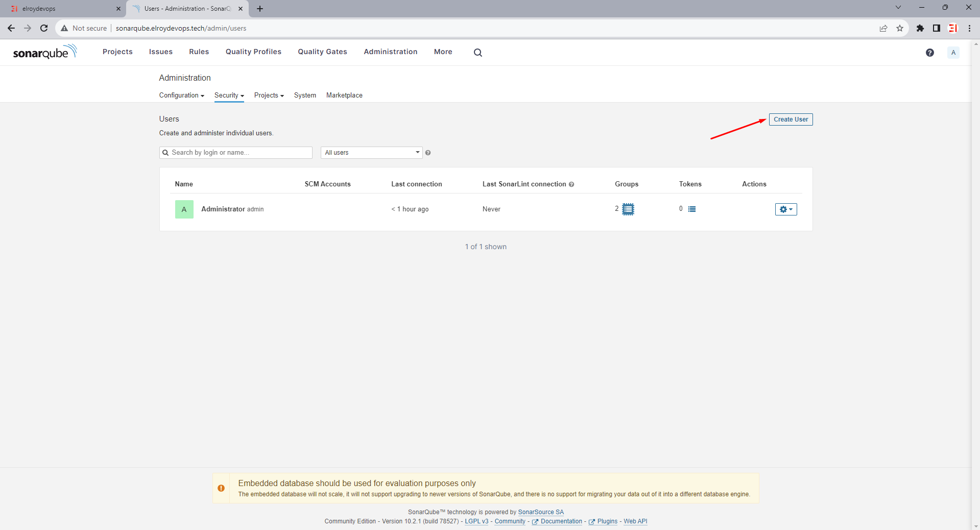980x530 pixels.
Task: Open the LGPL v3 license link
Action: point(476,521)
